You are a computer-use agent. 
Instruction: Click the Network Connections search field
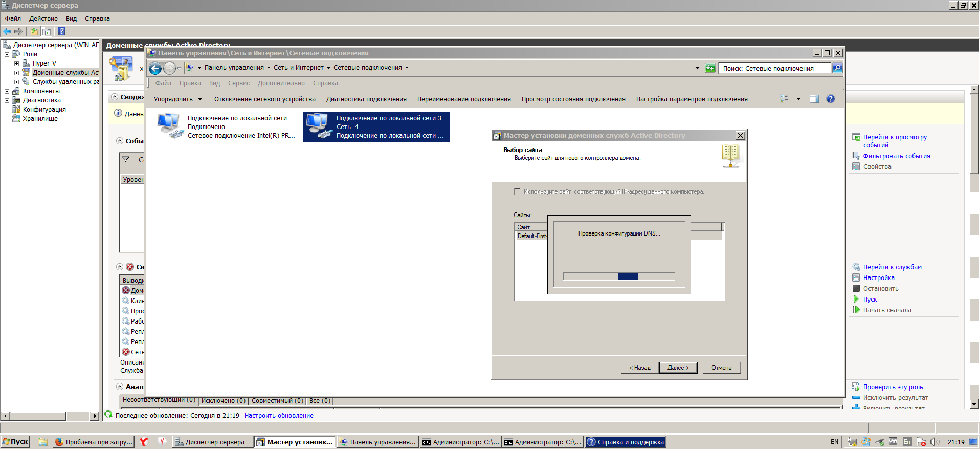click(x=775, y=68)
